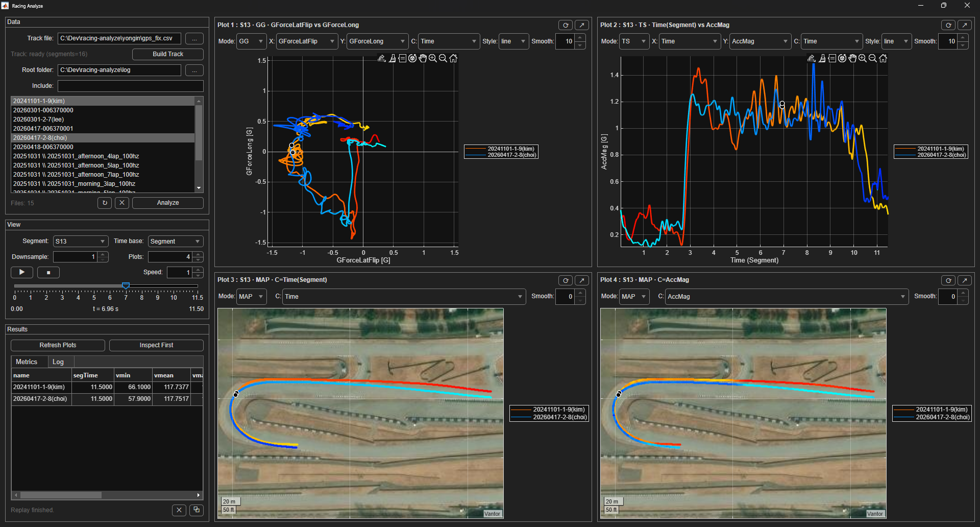980x527 pixels.
Task: Restore default view with Plot 2 home icon
Action: (884, 58)
